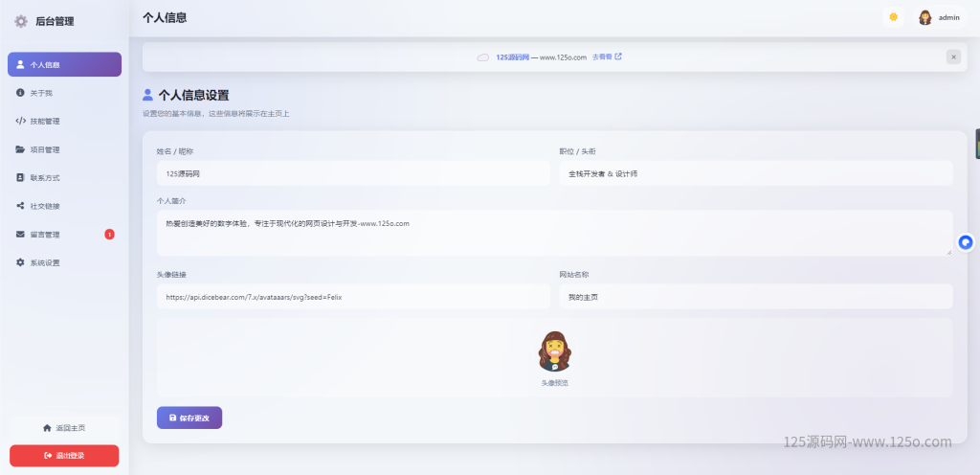Image resolution: width=980 pixels, height=475 pixels.
Task: Click into the 个人简介 textarea
Action: tap(553, 233)
